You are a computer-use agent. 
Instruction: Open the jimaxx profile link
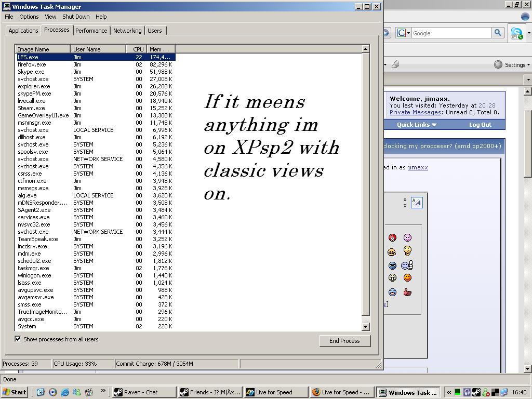tap(418, 167)
